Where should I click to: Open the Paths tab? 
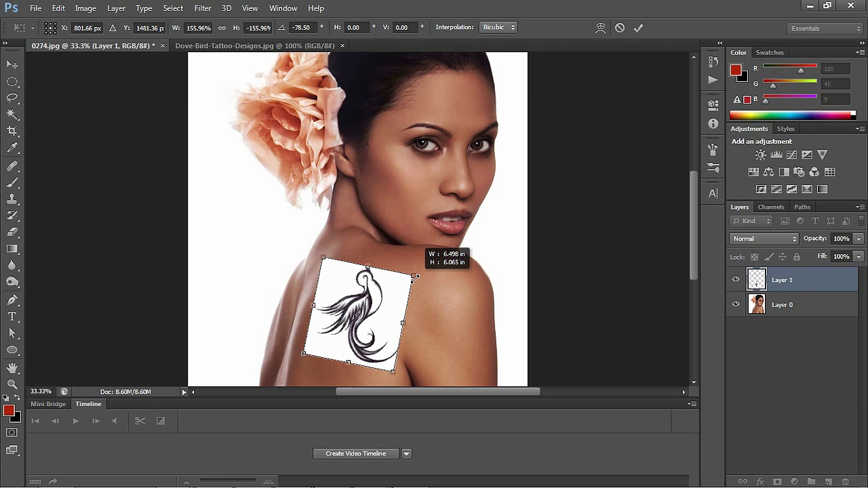(802, 207)
